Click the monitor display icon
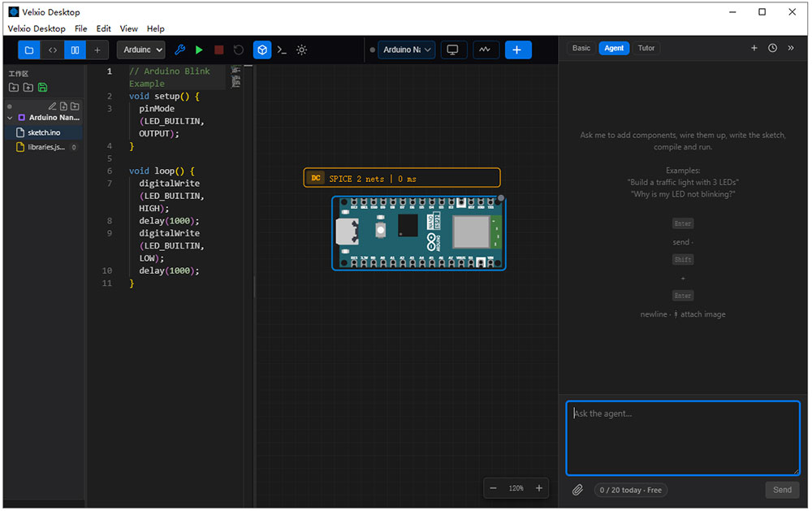Screen dimensions: 812x511 tap(452, 50)
